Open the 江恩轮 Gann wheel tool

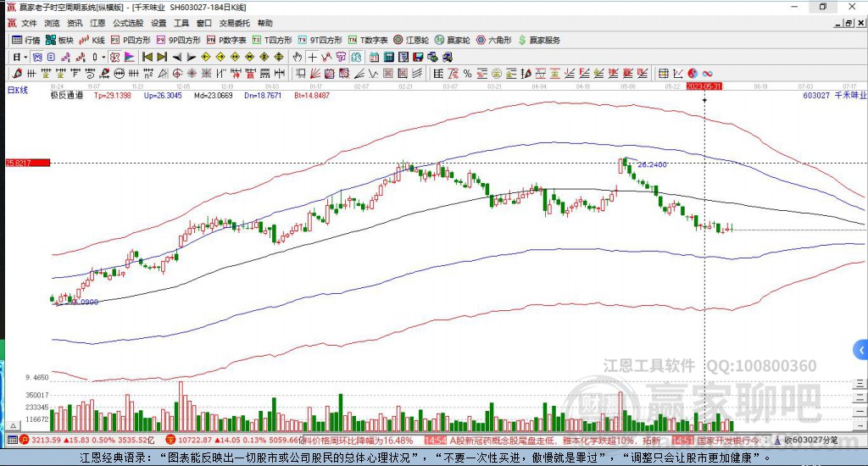coord(411,40)
